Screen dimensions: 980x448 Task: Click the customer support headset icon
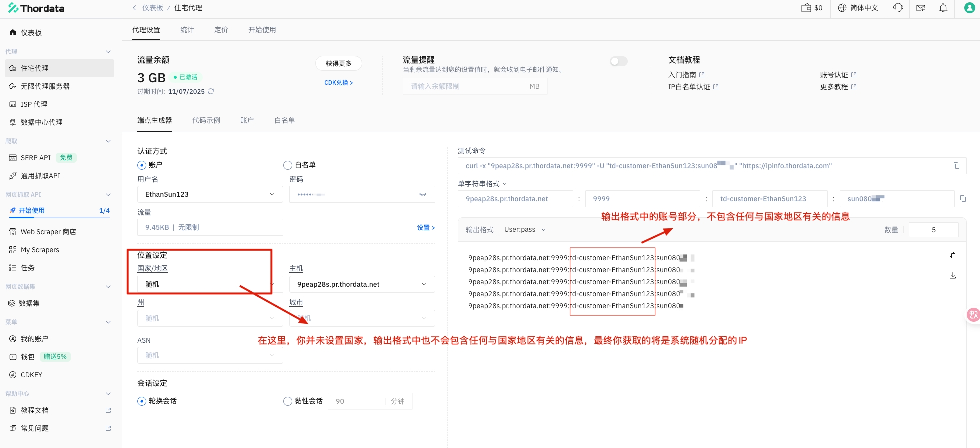click(x=898, y=8)
